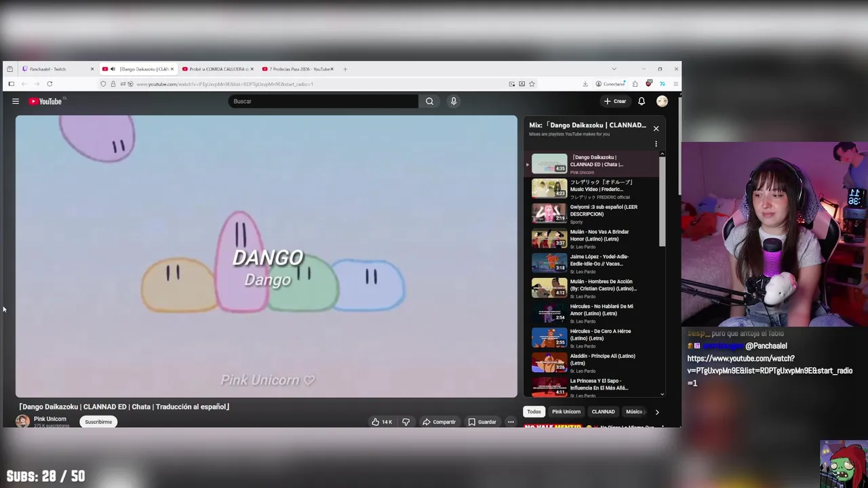868x488 pixels.
Task: Show more filter chips with right chevron
Action: 656,411
